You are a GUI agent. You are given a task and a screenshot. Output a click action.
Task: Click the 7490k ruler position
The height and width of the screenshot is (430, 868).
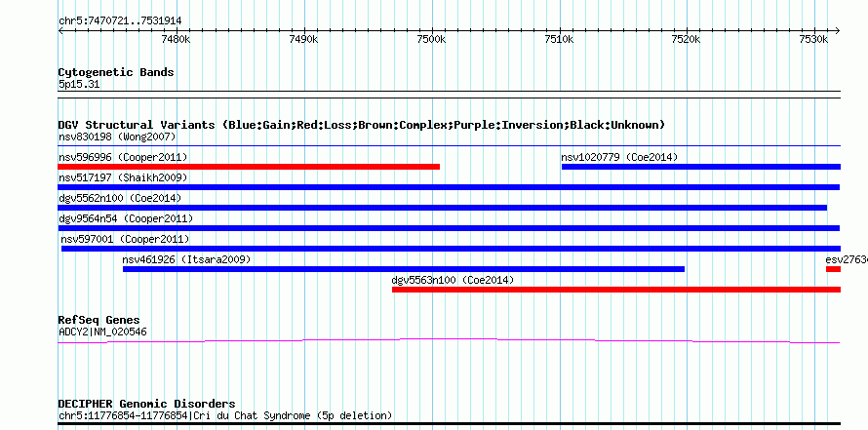(304, 40)
